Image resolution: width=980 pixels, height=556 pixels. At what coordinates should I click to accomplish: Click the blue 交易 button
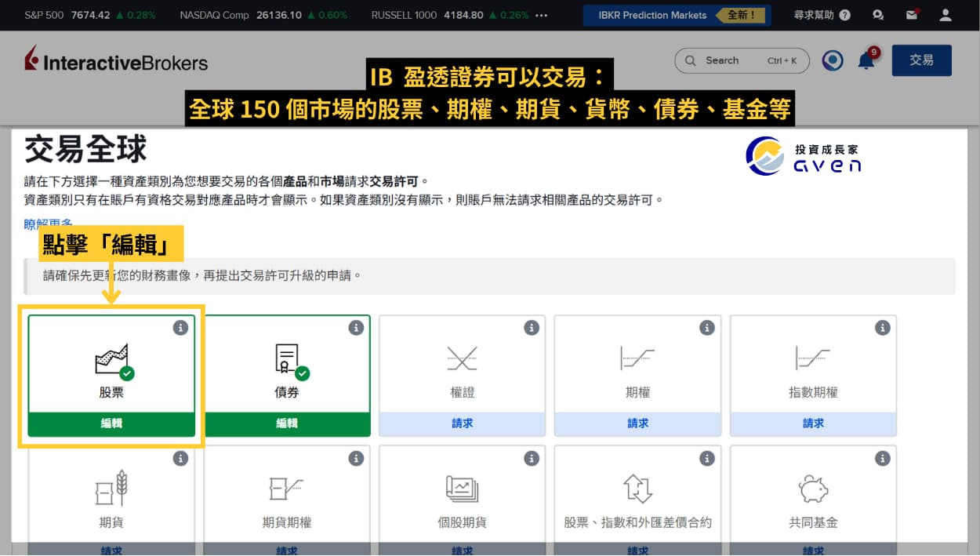pos(922,60)
